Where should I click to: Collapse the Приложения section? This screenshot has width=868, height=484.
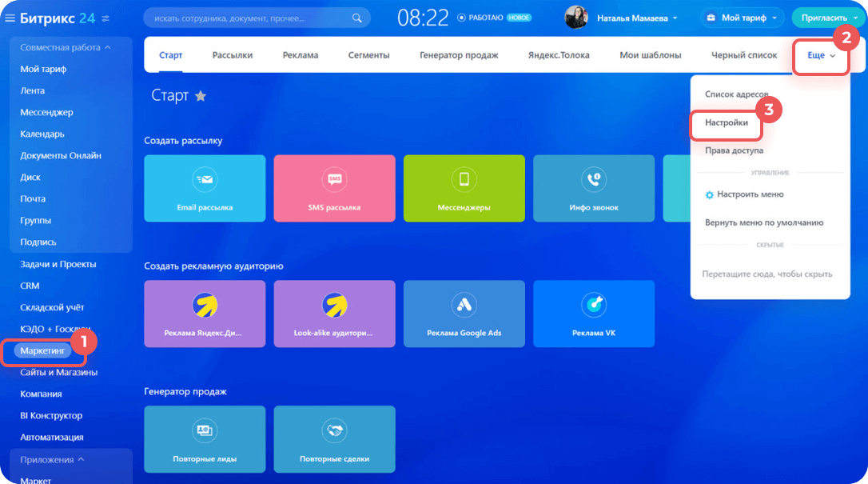coord(52,460)
